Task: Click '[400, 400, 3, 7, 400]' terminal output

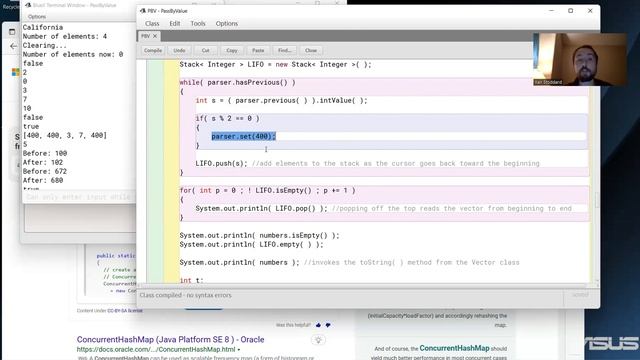Action: click(64, 135)
